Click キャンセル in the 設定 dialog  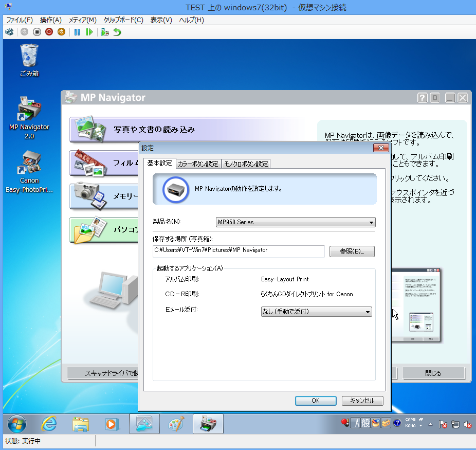tap(362, 401)
